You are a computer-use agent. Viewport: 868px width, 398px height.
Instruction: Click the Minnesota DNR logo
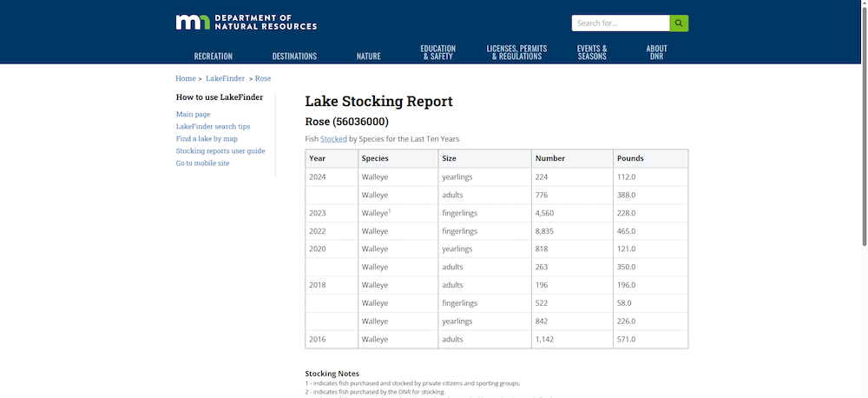(246, 22)
